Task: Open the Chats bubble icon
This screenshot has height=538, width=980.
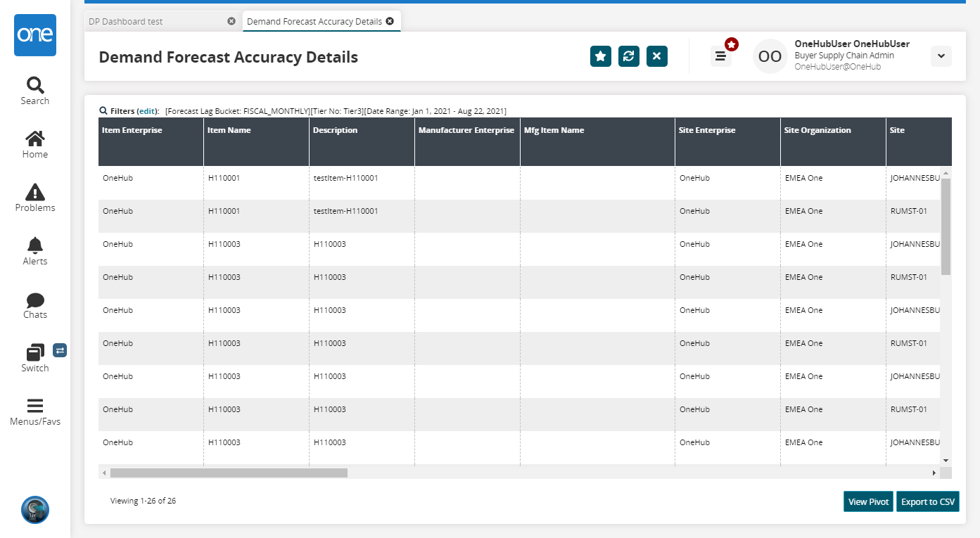Action: (35, 300)
